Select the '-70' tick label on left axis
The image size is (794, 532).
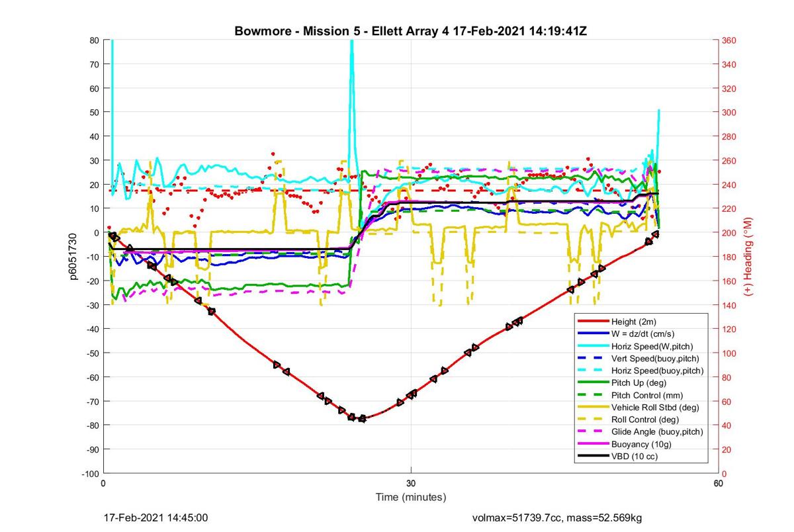tap(93, 402)
